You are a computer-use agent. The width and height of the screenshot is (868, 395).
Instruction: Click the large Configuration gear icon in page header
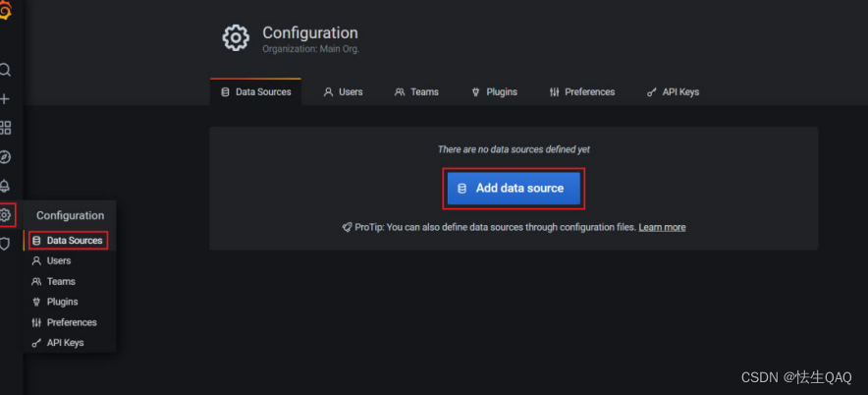pyautogui.click(x=236, y=37)
